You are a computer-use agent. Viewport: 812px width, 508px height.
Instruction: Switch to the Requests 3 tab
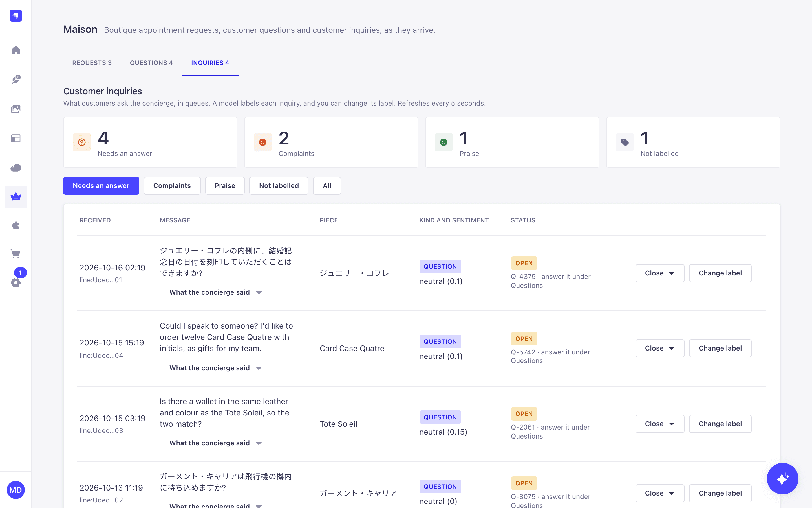[x=92, y=63]
